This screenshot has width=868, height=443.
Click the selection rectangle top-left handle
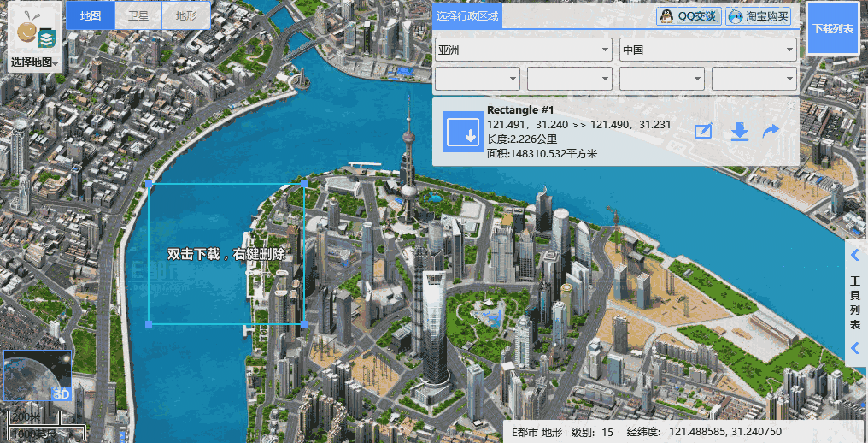tap(149, 184)
